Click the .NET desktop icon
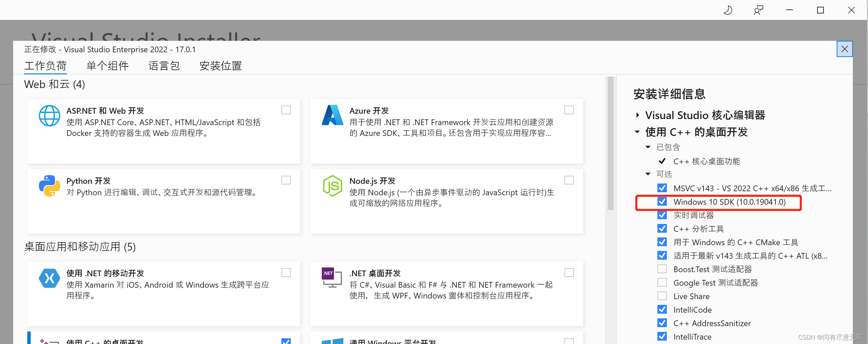The image size is (868, 344). (332, 278)
